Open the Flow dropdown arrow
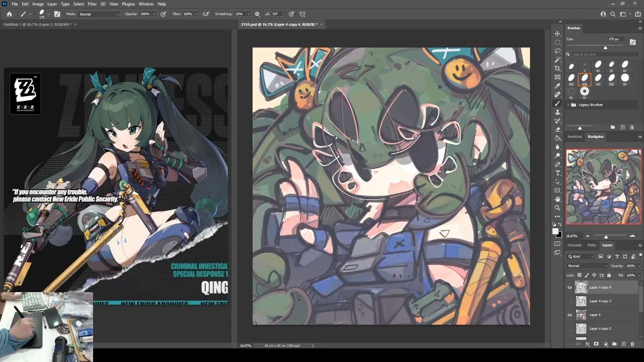644x362 pixels. (196, 14)
